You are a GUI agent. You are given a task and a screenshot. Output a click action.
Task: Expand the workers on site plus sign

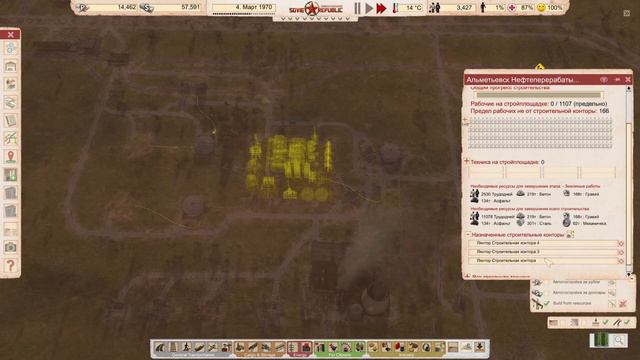pyautogui.click(x=466, y=121)
